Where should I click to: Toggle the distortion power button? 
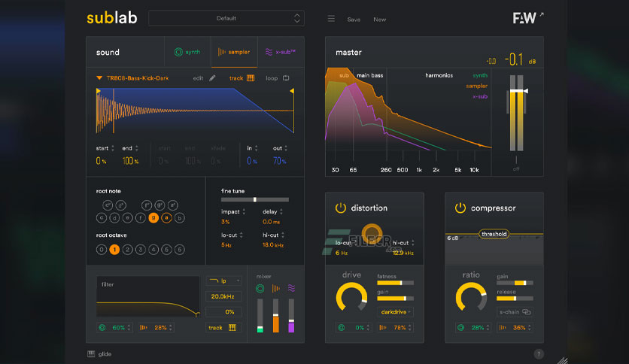tap(341, 208)
